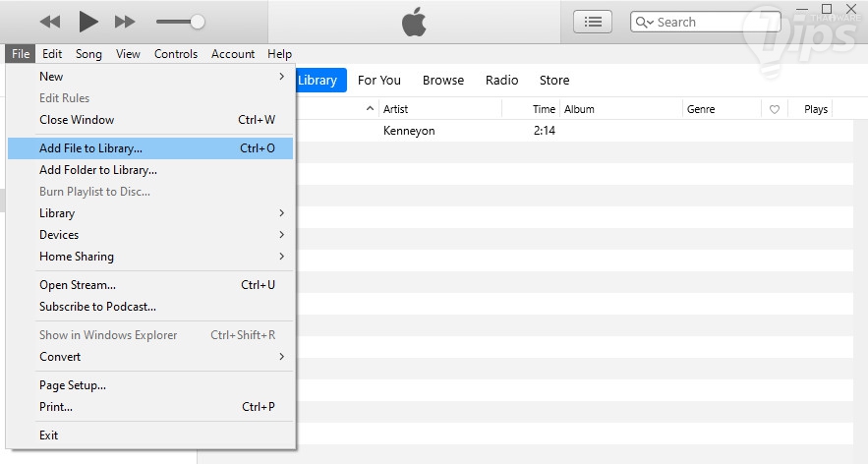Minimize the iTunes window
Image resolution: width=868 pixels, height=464 pixels.
(x=802, y=9)
